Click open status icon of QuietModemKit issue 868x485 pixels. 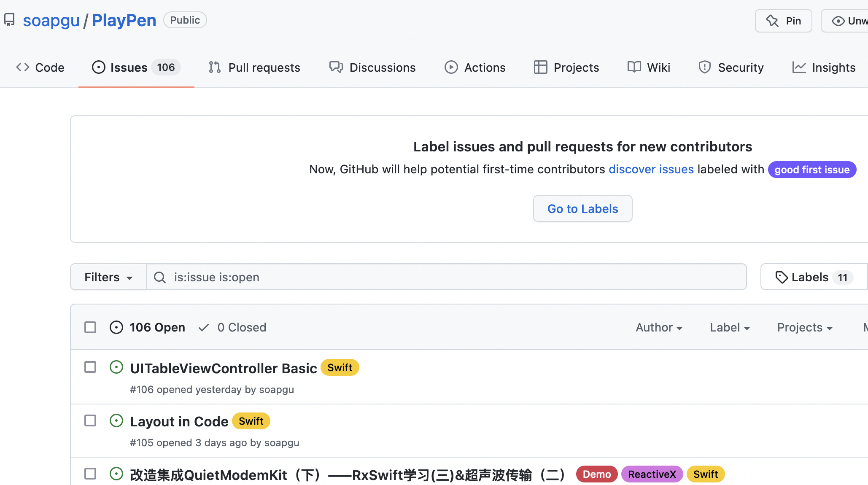point(116,474)
